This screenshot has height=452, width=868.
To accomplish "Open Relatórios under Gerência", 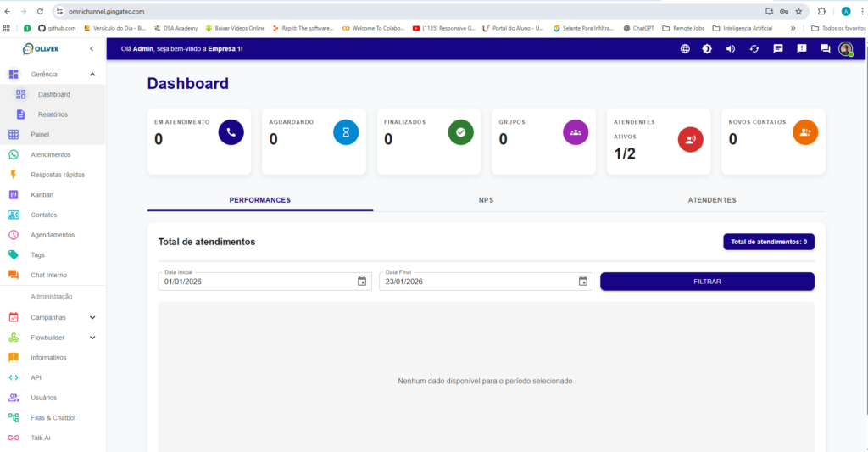I will pos(53,114).
